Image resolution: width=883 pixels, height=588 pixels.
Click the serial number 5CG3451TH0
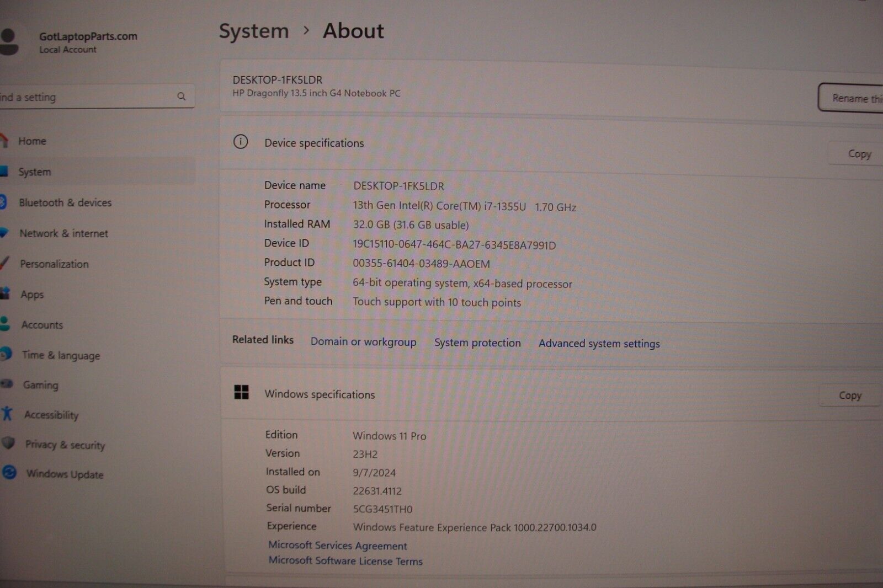coord(382,509)
